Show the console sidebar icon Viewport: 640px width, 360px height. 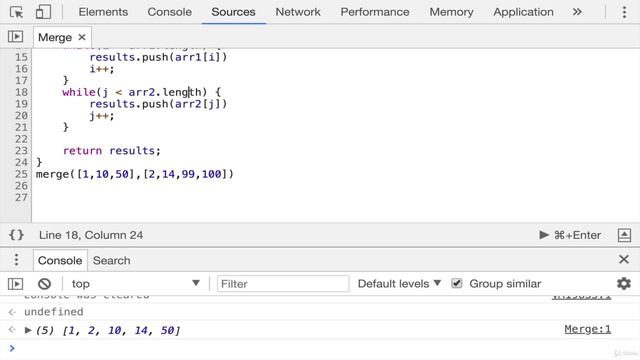(x=15, y=284)
